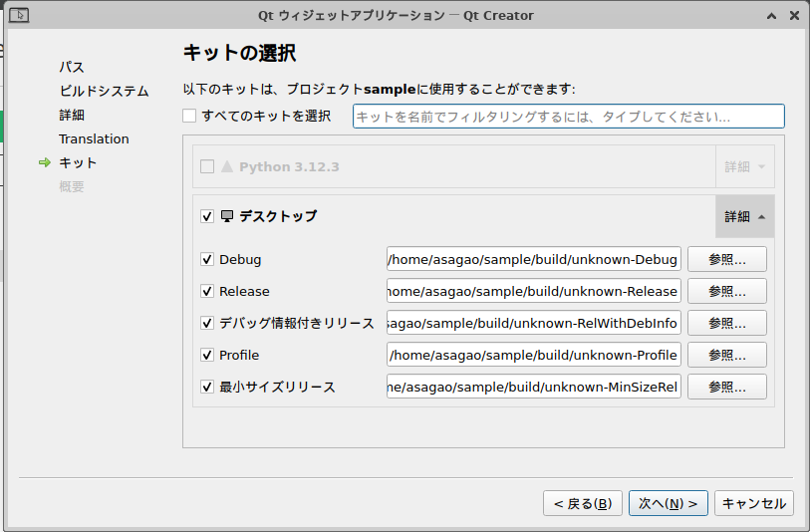Click the Python 3.12.3 kit name
This screenshot has width=810, height=532.
click(x=289, y=166)
